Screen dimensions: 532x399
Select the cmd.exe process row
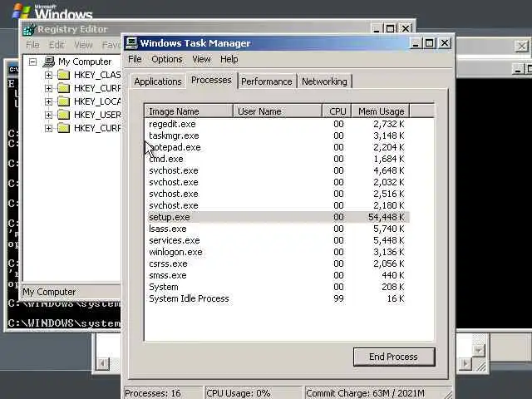277,159
